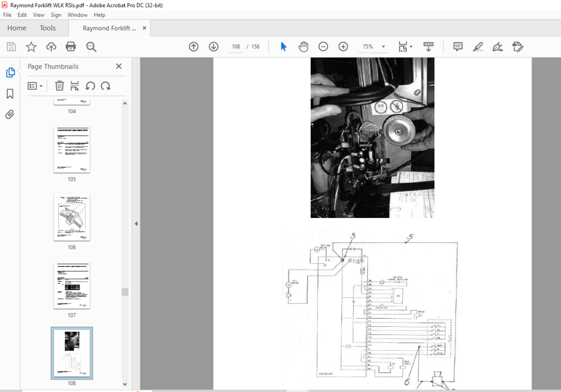Close the Raymond Forklift document tab
The image size is (561, 392).
click(144, 28)
